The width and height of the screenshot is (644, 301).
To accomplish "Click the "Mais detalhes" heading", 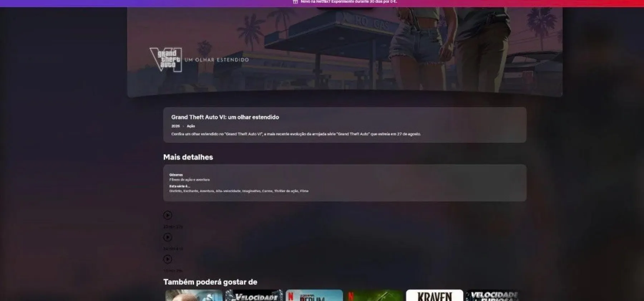I will point(188,157).
